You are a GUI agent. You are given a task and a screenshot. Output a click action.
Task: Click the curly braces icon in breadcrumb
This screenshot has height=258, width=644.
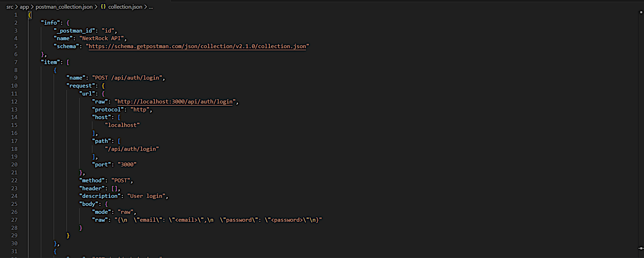tap(103, 7)
